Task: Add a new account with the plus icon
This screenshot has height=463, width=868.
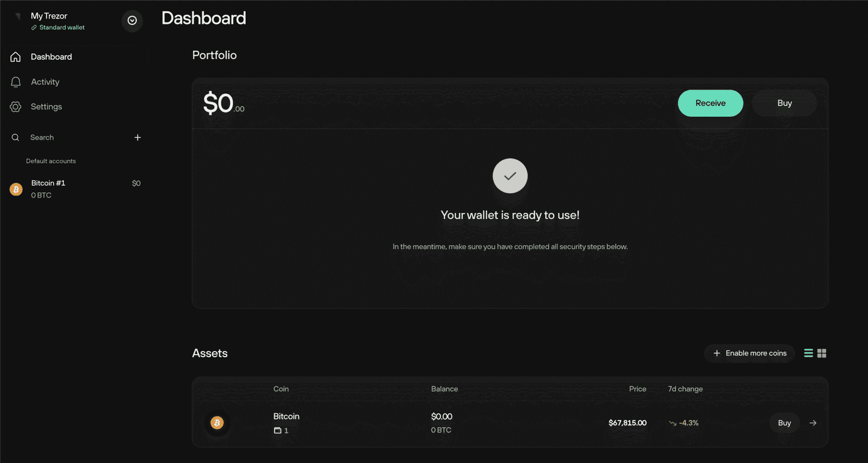Action: click(x=138, y=137)
